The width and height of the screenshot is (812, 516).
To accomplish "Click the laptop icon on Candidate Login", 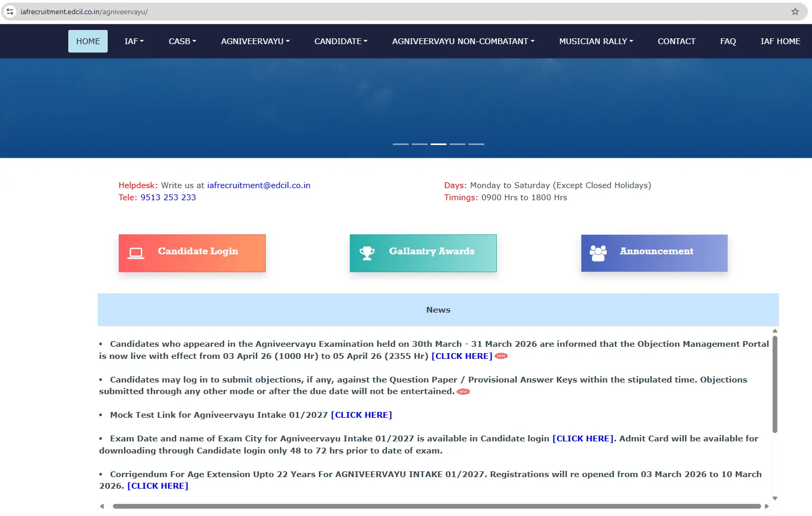I will pos(136,253).
